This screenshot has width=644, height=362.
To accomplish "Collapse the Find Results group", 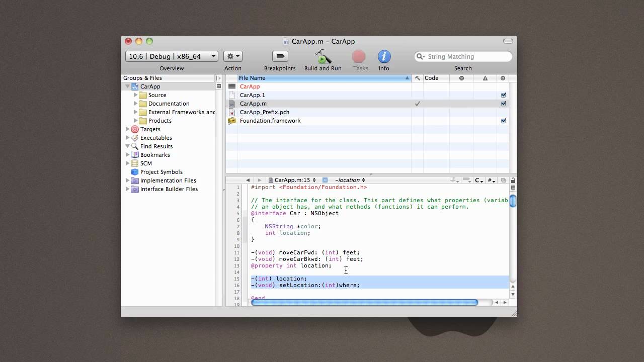I will (127, 146).
